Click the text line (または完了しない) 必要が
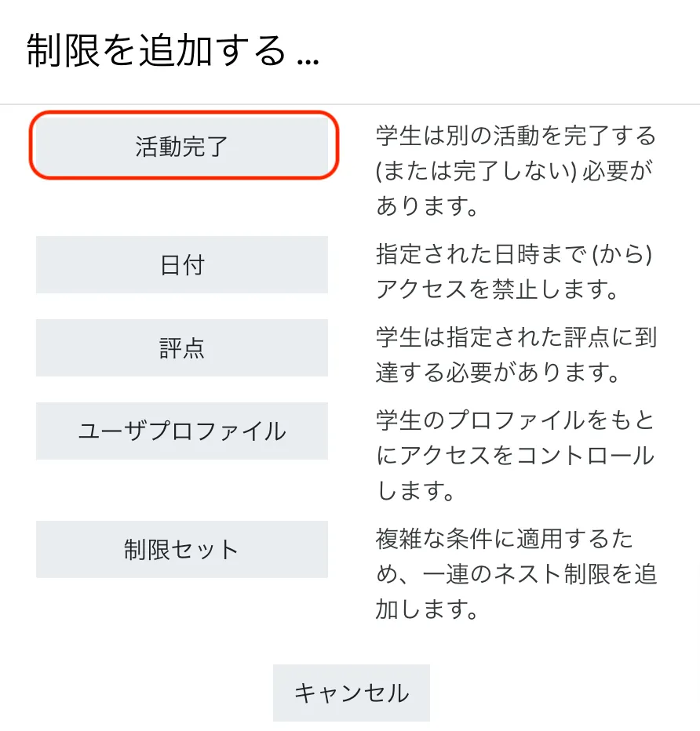Image resolution: width=700 pixels, height=731 pixels. pos(515,171)
